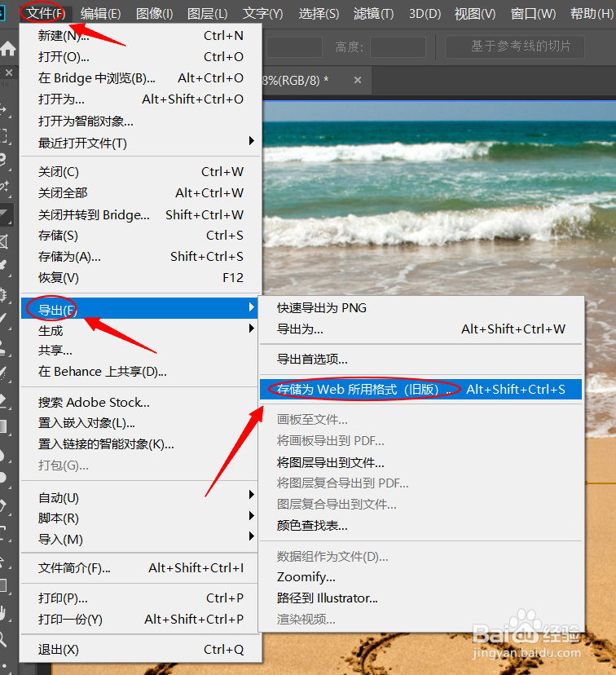The image size is (616, 675).
Task: Select 在 Bridge 中浏览(B)...
Action: [x=141, y=78]
